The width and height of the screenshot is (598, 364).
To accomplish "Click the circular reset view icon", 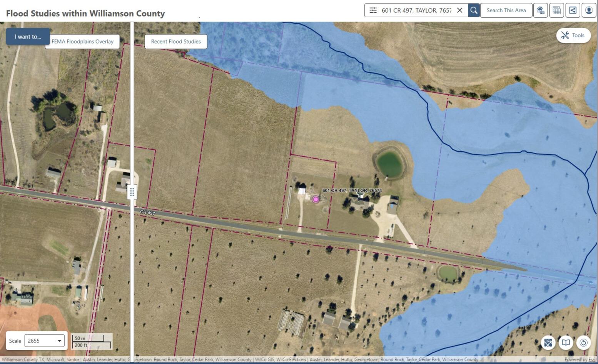I will click(583, 342).
